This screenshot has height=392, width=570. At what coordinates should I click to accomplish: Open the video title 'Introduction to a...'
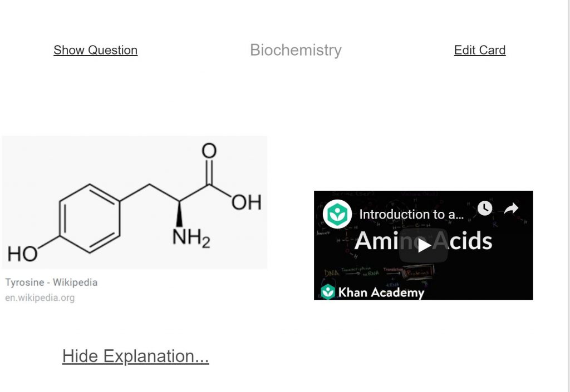pyautogui.click(x=411, y=215)
